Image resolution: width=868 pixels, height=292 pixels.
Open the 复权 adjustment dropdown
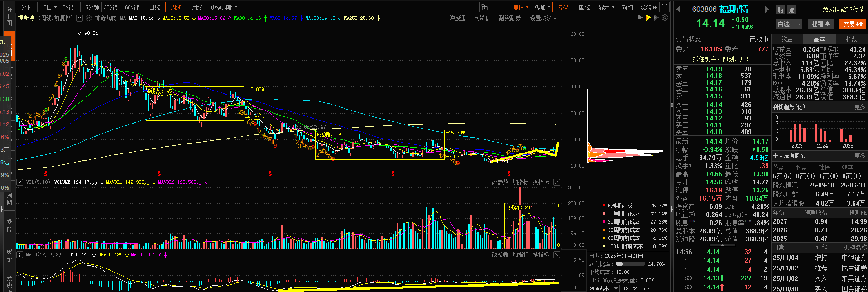521,7
